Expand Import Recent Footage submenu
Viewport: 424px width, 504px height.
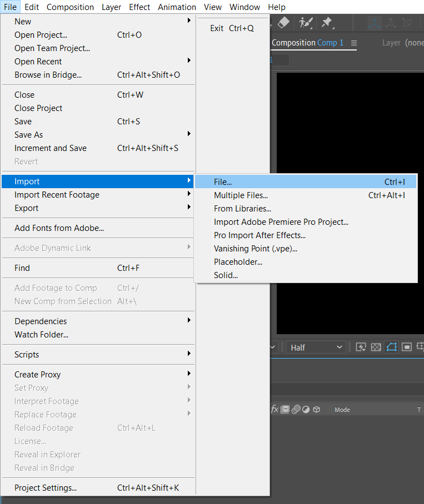click(x=98, y=195)
